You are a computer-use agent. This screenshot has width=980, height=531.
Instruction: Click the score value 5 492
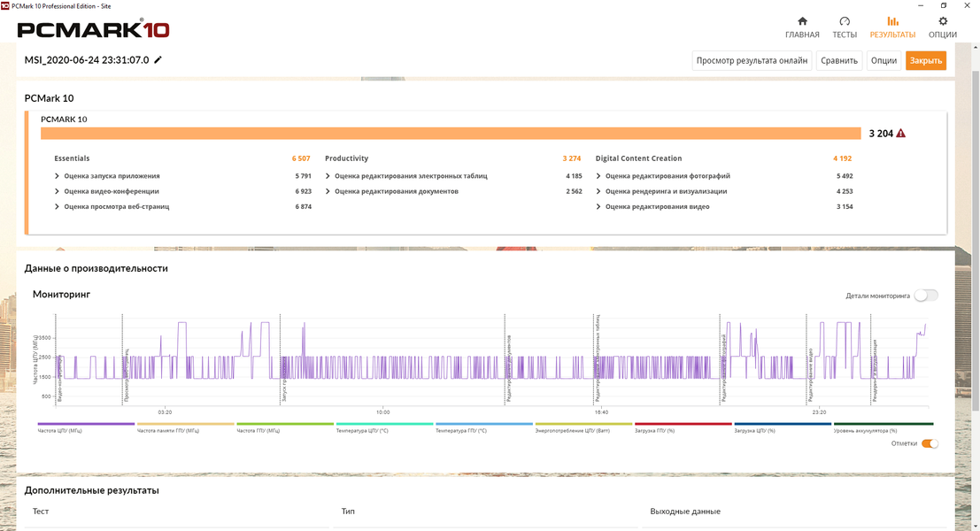point(845,176)
